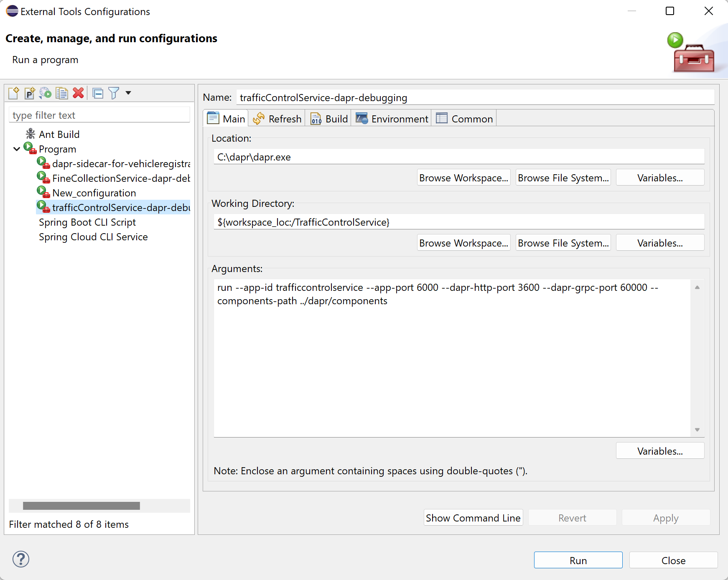Click the Eclipse icon in title bar
This screenshot has height=580, width=728.
pyautogui.click(x=12, y=11)
